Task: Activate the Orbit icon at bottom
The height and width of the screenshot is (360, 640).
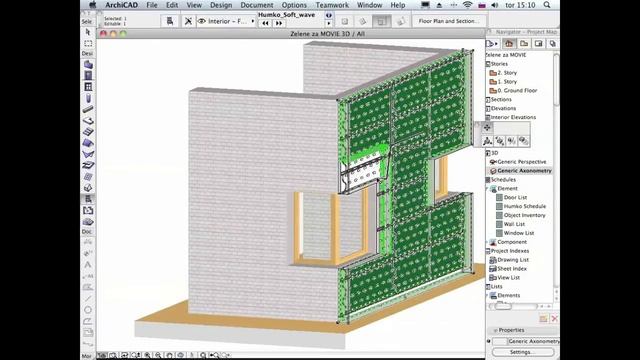Action: point(180,356)
